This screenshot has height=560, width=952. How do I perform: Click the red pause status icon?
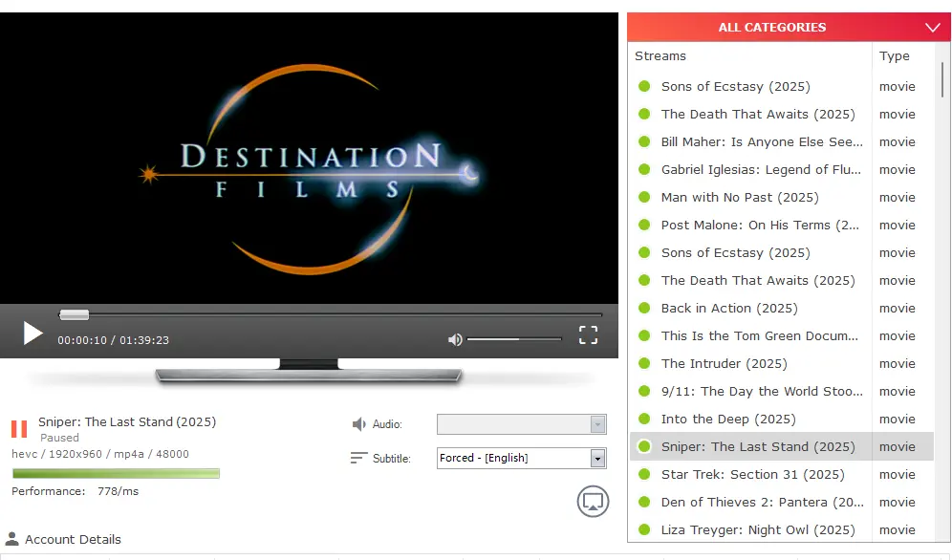19,428
